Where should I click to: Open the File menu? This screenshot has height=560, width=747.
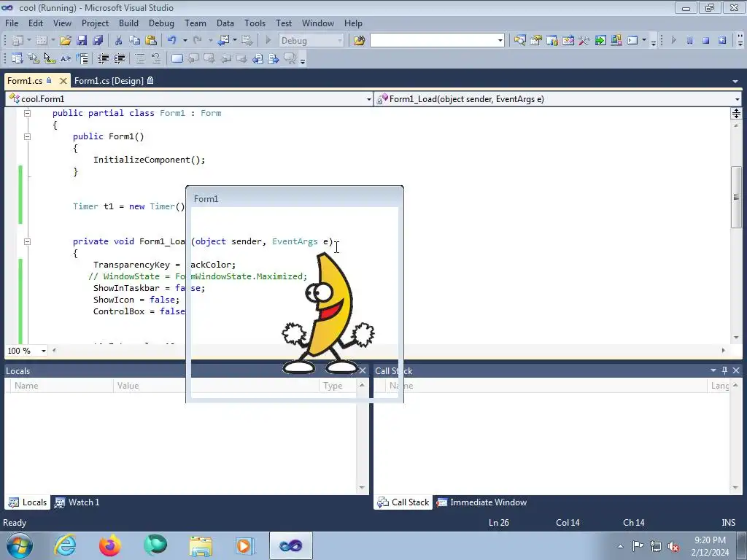click(x=12, y=23)
